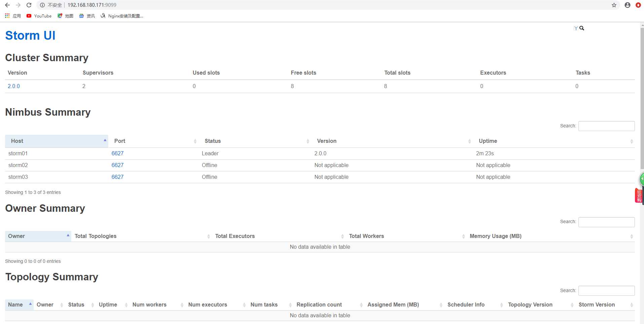Image resolution: width=644 pixels, height=324 pixels.
Task: Click the magnifier search icon near top right
Action: tap(582, 28)
